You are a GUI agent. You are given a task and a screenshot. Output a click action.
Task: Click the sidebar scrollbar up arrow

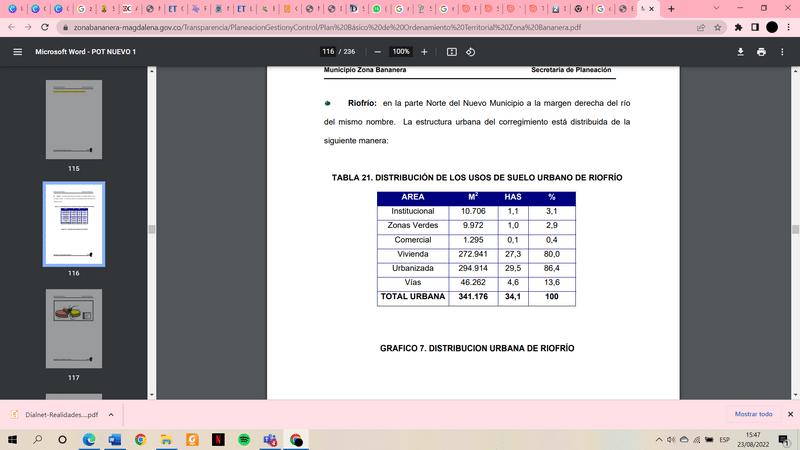point(152,71)
